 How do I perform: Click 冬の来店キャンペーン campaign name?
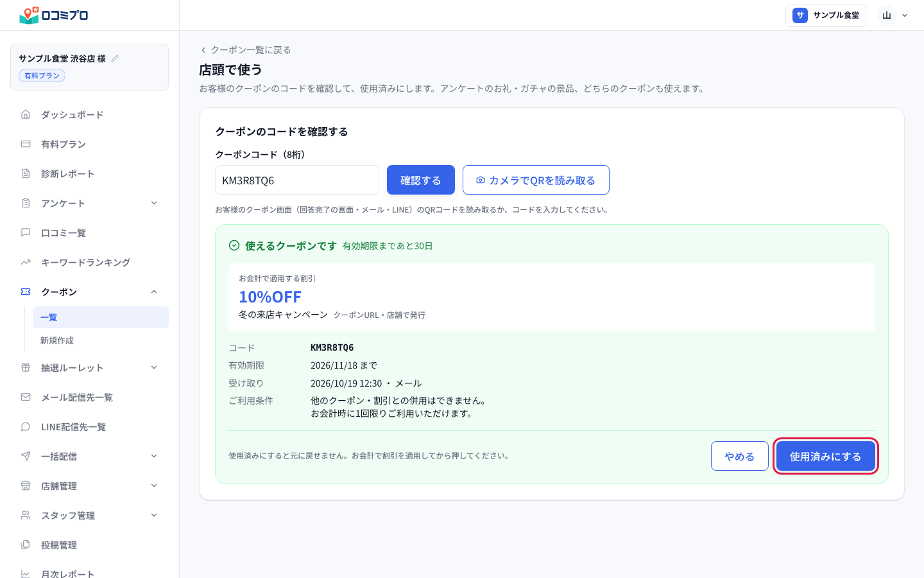[x=284, y=315]
